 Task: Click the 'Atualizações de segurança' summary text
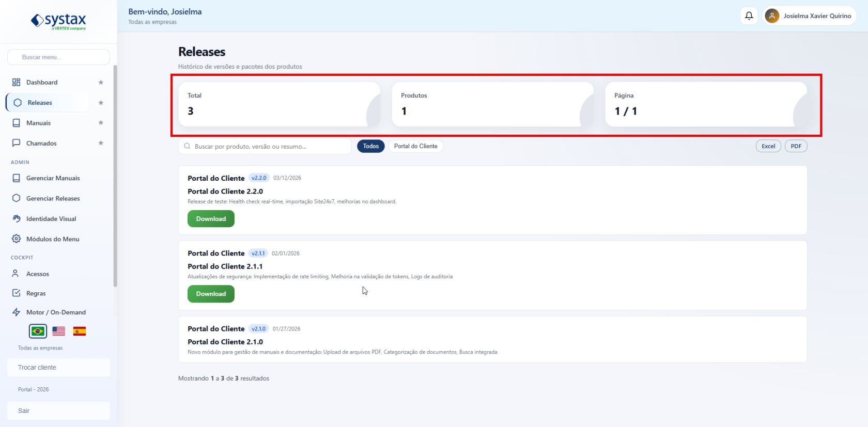click(320, 277)
